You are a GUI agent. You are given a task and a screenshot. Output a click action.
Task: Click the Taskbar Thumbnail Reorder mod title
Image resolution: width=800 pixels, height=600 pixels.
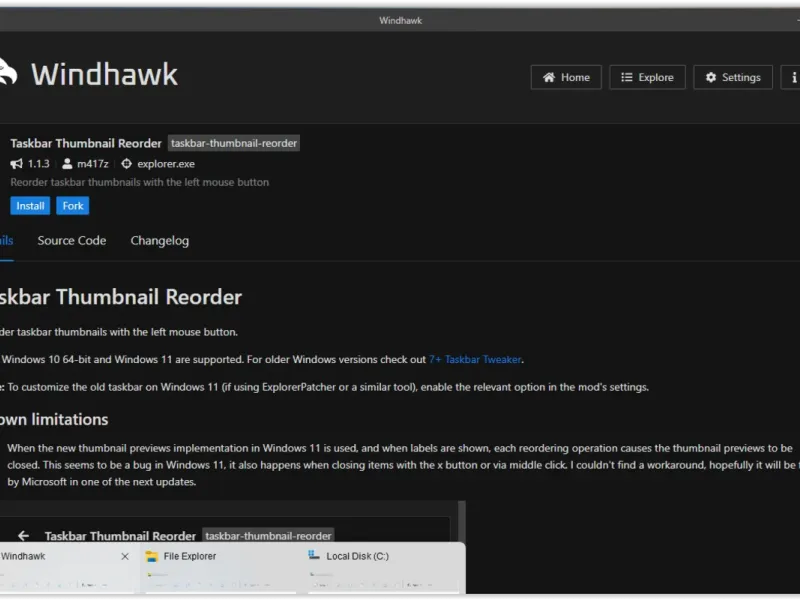pos(86,143)
